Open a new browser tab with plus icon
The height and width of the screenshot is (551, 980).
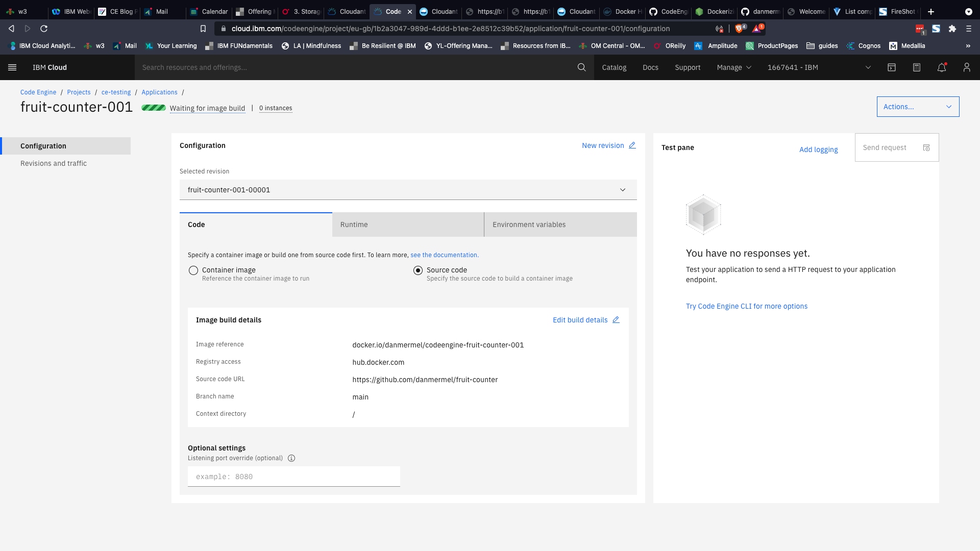tap(931, 11)
